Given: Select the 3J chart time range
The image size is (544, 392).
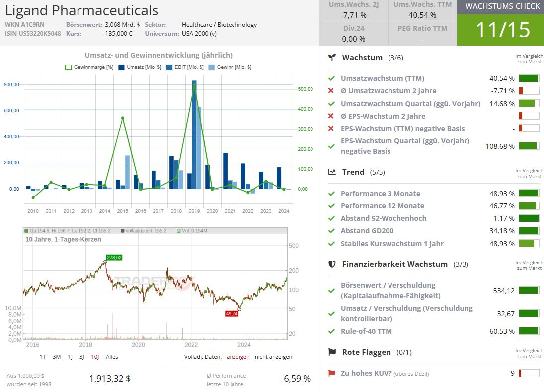Looking at the screenshot, I should (x=81, y=357).
